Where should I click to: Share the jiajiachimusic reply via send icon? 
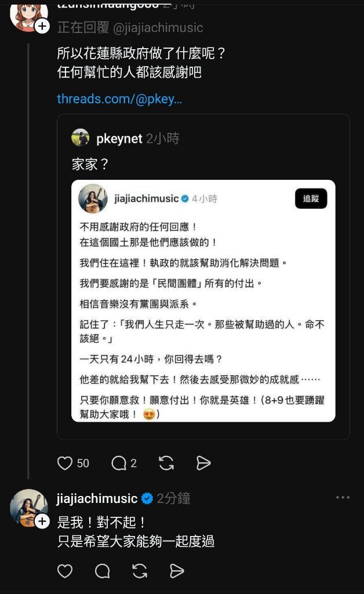[x=177, y=571]
